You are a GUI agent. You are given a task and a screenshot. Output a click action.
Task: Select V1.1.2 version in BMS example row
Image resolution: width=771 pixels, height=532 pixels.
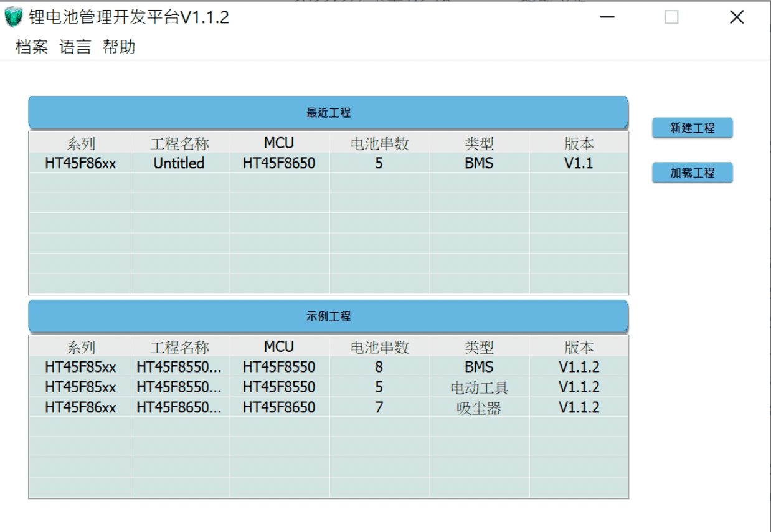pyautogui.click(x=579, y=367)
